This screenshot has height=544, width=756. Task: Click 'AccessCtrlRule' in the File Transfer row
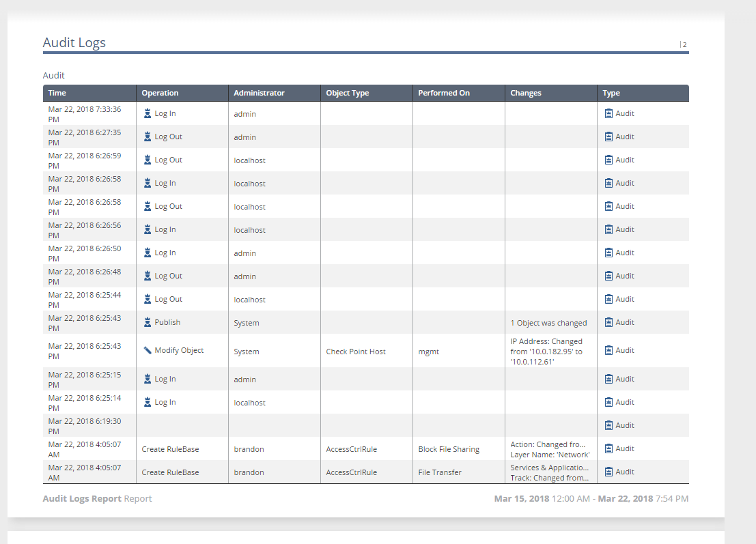[352, 472]
